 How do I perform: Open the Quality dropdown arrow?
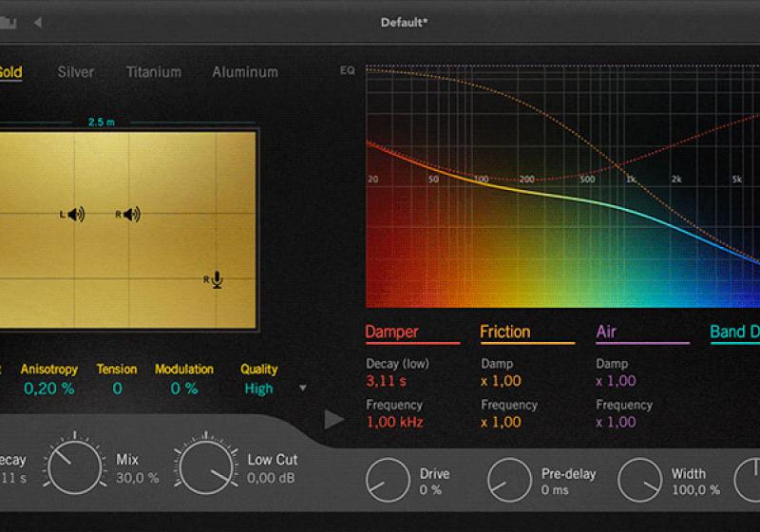(x=303, y=389)
